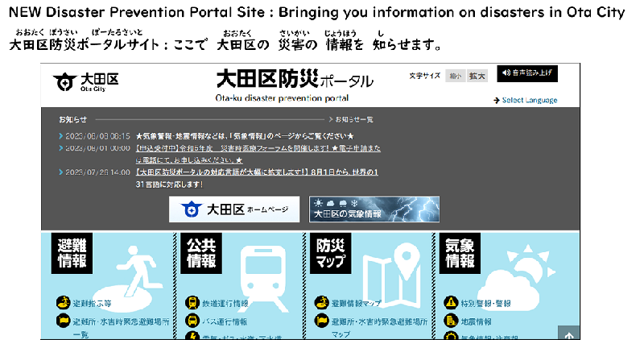Click the warning triangle icon beside 特別警報・警報
Screen dimensions: 644x340
point(451,303)
